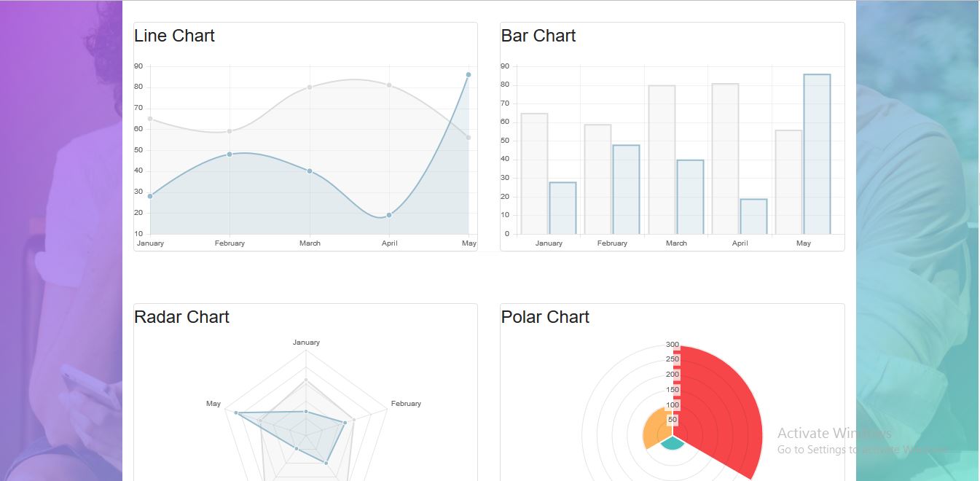The image size is (980, 481).
Task: Select the blue February point in Line Chart
Action: [x=230, y=155]
